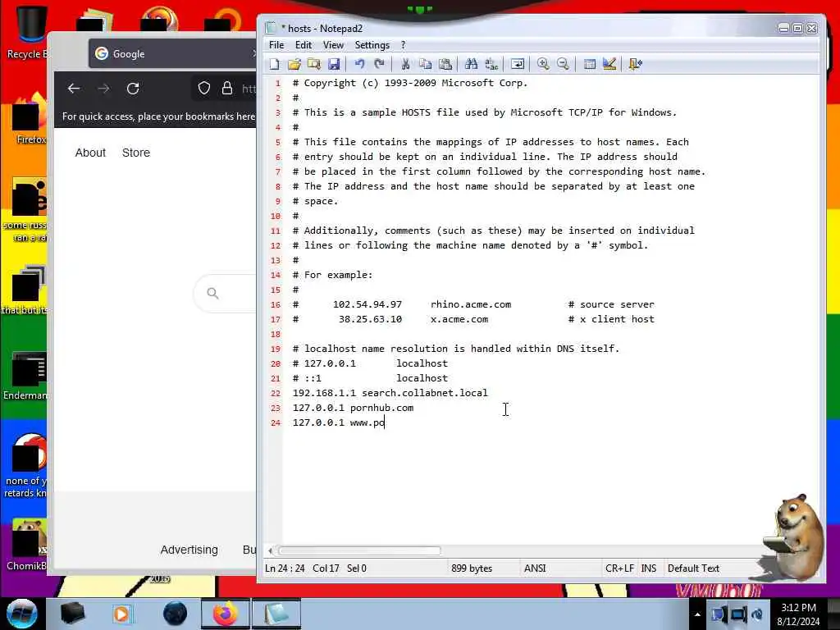Image resolution: width=840 pixels, height=630 pixels.
Task: Click the '# For example:' line
Action: pyautogui.click(x=332, y=275)
